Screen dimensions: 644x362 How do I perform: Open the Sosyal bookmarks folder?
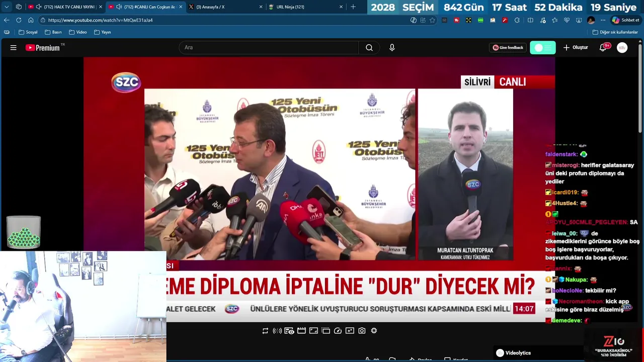28,32
